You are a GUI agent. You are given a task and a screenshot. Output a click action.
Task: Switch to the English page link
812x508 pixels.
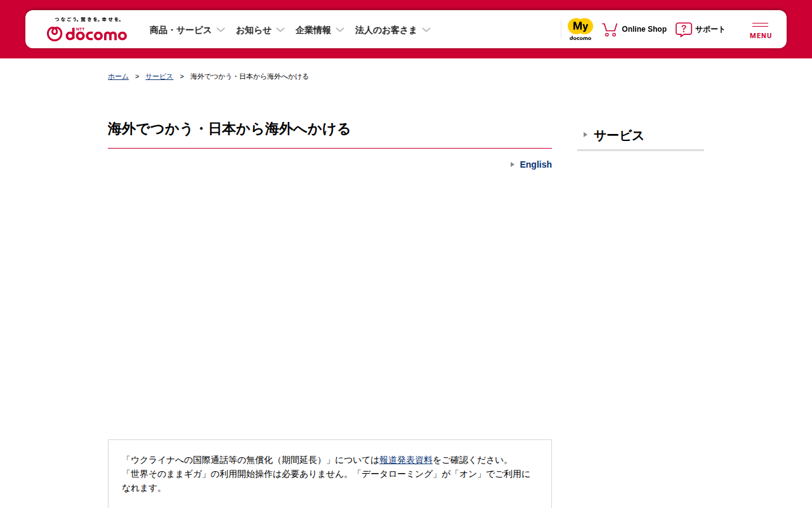[x=535, y=164]
